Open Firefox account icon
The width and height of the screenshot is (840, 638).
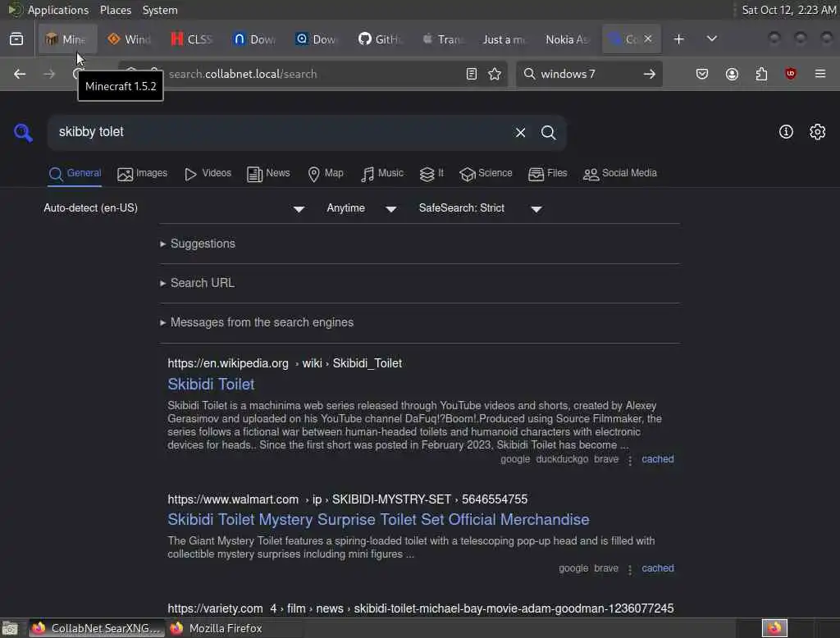click(x=732, y=74)
